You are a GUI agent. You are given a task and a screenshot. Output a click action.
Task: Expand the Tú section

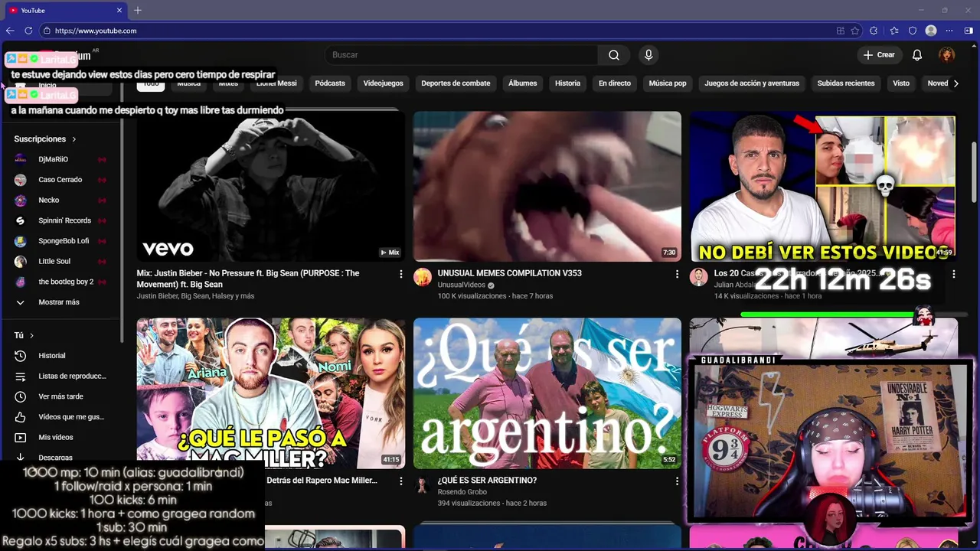24,335
